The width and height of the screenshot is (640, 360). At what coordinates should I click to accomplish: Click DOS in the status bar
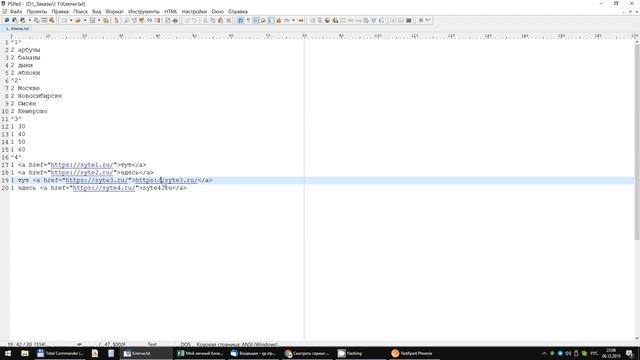[x=186, y=344]
